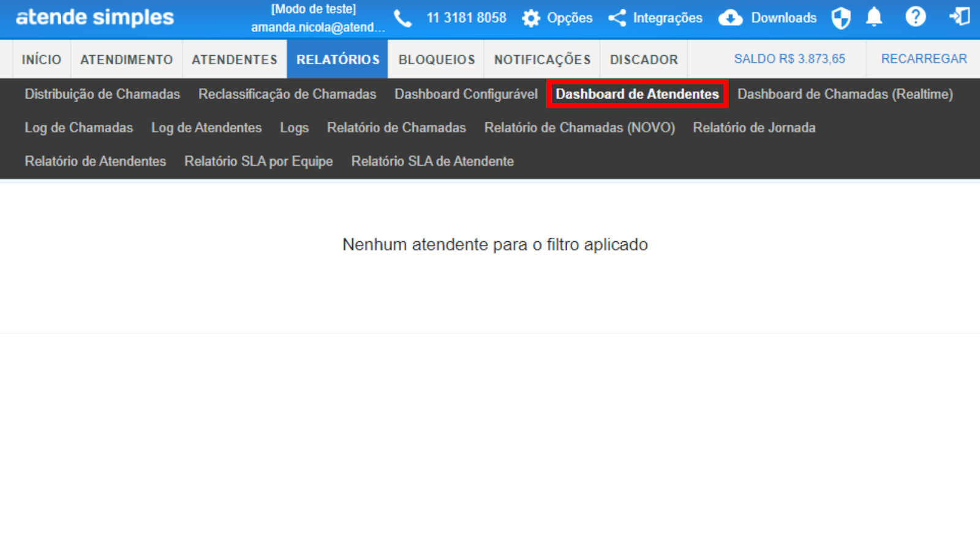Viewport: 980px width, 551px height.
Task: Open the BLOQUEIOS tab
Action: click(437, 59)
